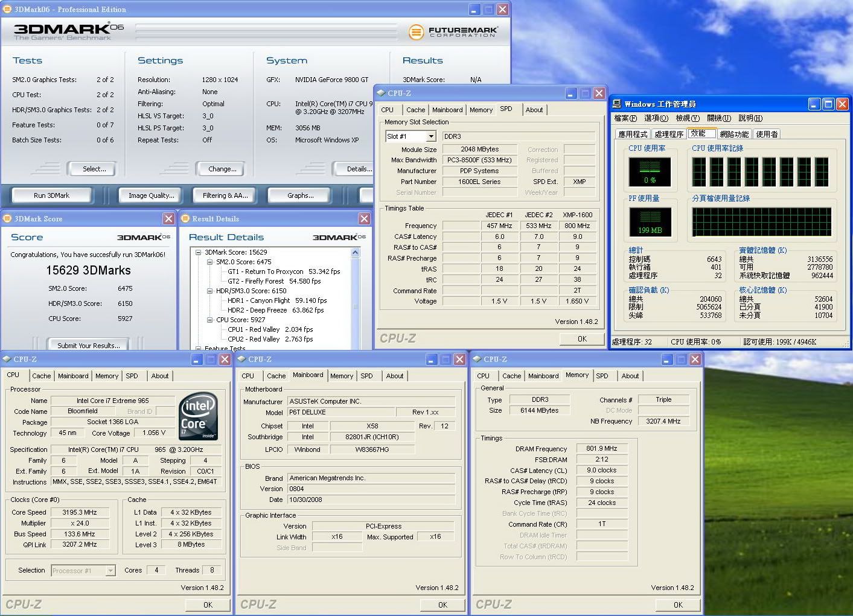Screen dimensions: 853x616
Task: Minimize the CPU-Z SPD window
Action: (571, 93)
